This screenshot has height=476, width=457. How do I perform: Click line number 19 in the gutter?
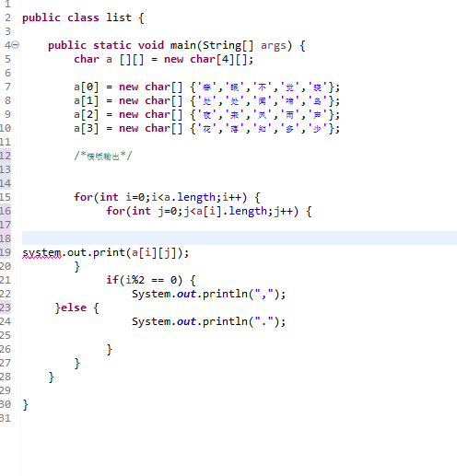6,252
